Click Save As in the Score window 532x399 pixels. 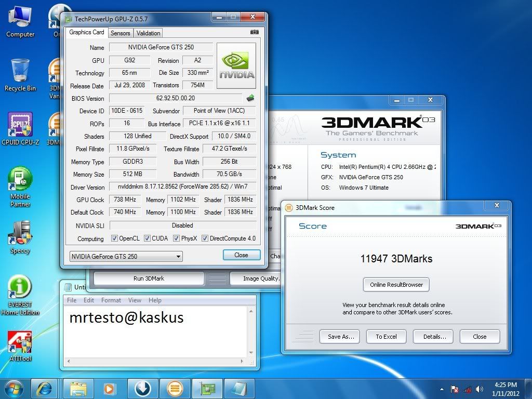pos(340,337)
